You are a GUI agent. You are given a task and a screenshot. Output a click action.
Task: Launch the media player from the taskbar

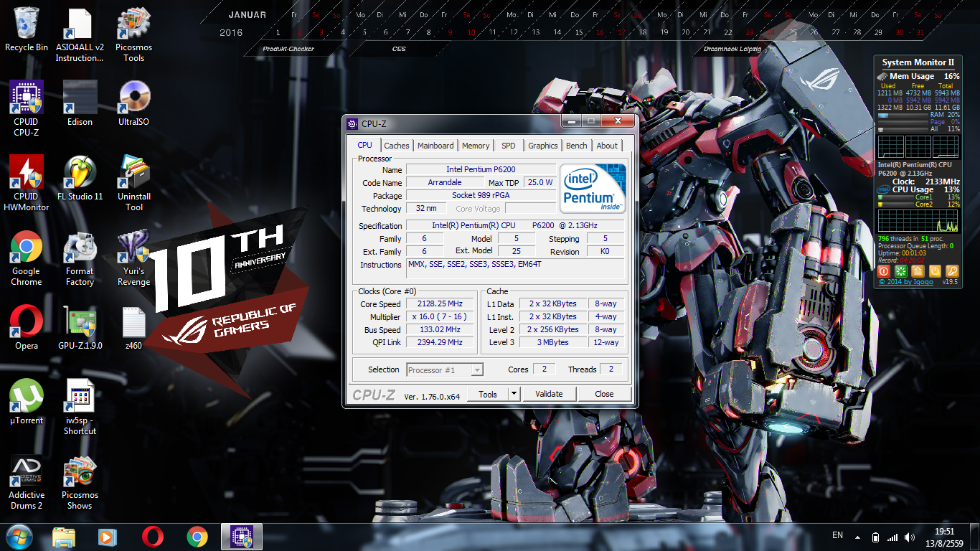tap(108, 537)
